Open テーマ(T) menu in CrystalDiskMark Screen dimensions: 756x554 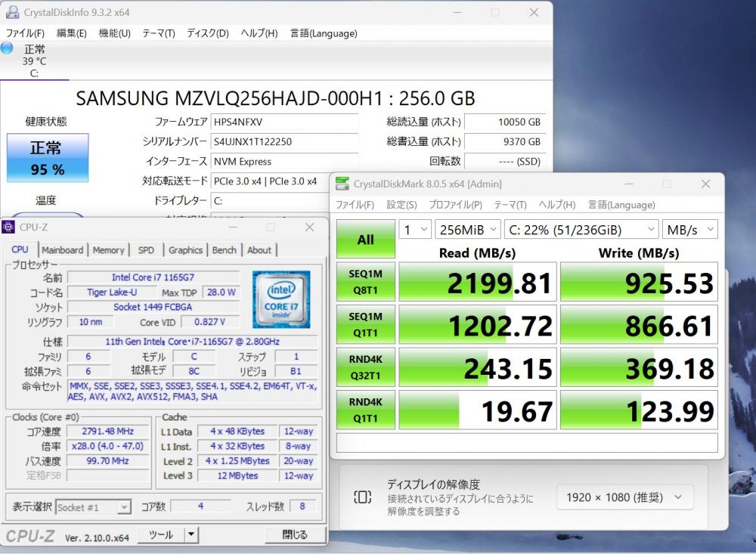click(510, 205)
